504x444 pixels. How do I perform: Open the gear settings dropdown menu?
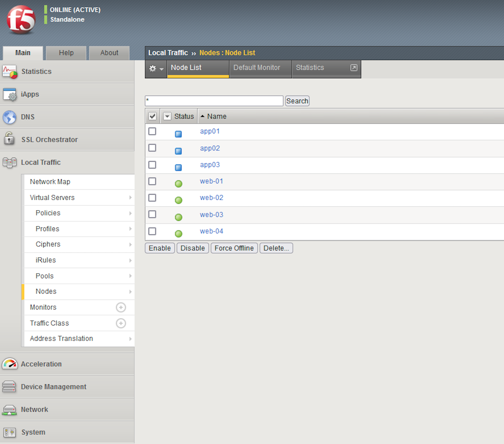(x=156, y=69)
